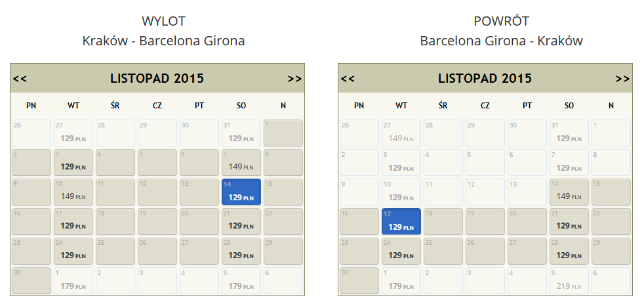Select November 3 departure for 129 PLN
Screen dimensions: 644x306
73,162
